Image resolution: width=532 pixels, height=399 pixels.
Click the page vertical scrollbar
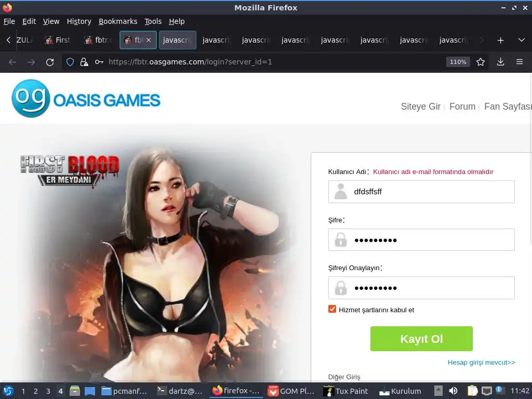click(530, 159)
